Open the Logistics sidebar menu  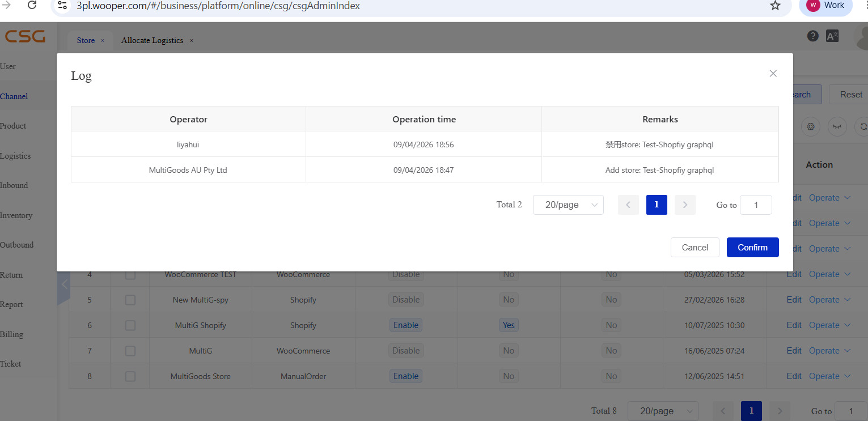15,156
